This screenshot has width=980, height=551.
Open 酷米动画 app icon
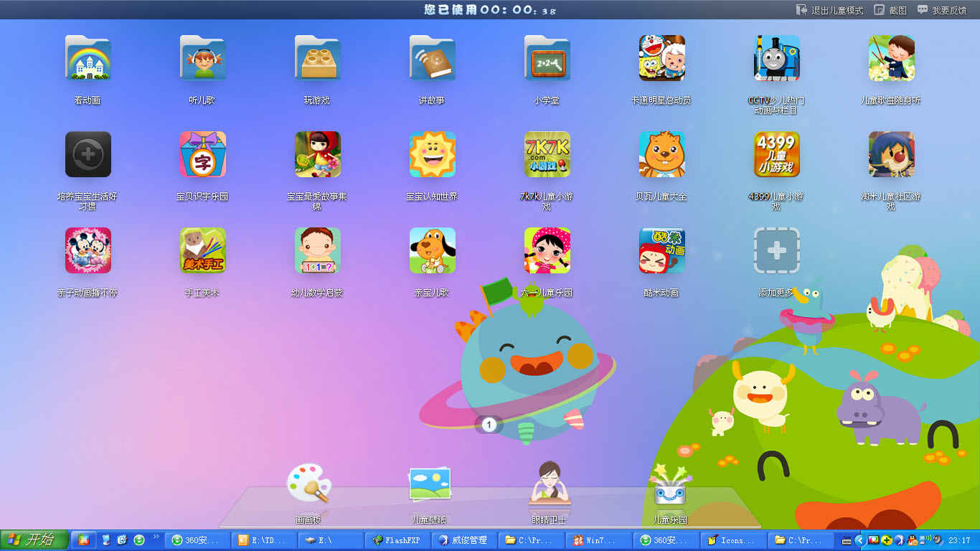tap(661, 250)
